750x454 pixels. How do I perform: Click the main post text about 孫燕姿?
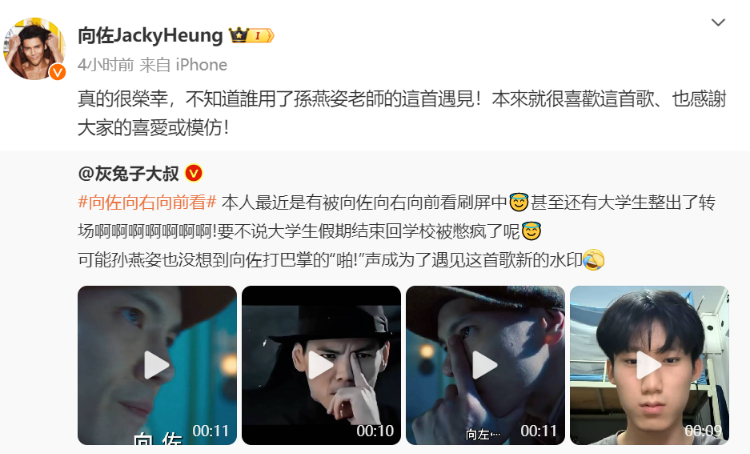(402, 113)
